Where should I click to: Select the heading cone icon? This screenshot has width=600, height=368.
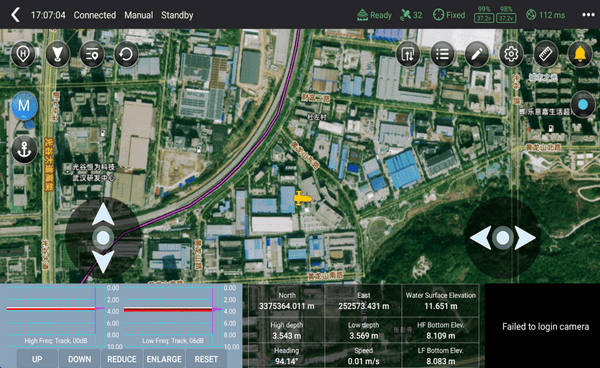(57, 54)
